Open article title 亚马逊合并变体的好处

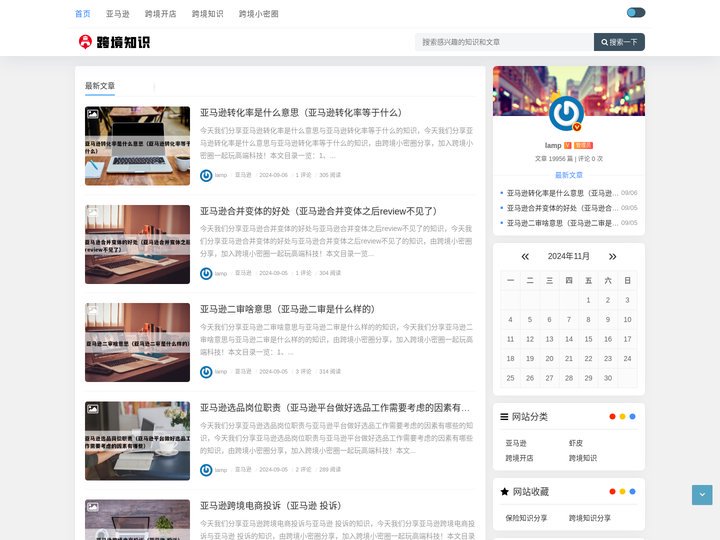pyautogui.click(x=318, y=211)
